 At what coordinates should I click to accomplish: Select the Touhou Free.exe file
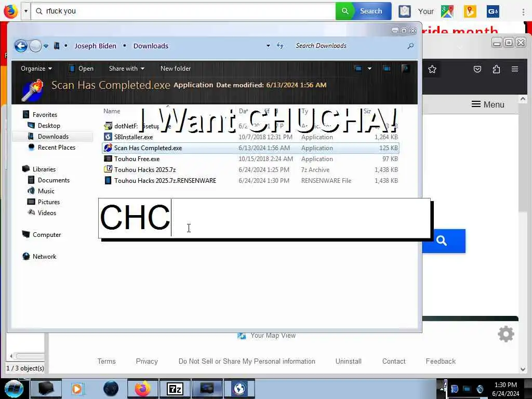(x=250, y=159)
